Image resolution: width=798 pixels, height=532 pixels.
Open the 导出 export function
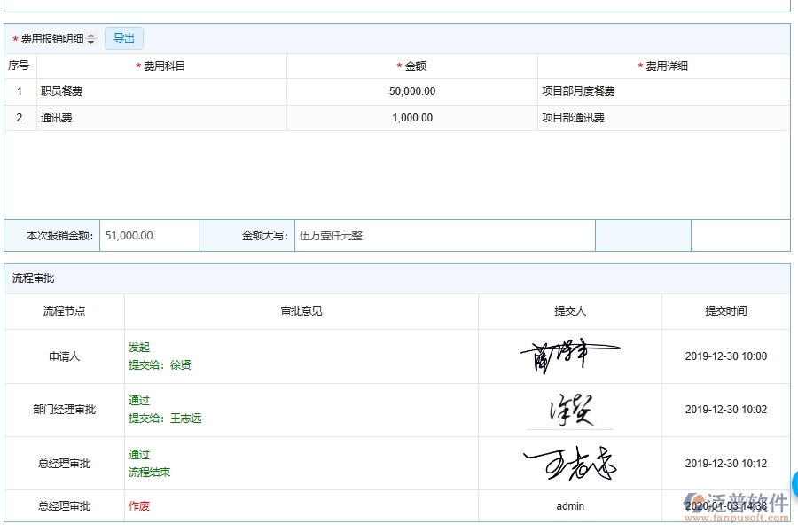[x=123, y=38]
